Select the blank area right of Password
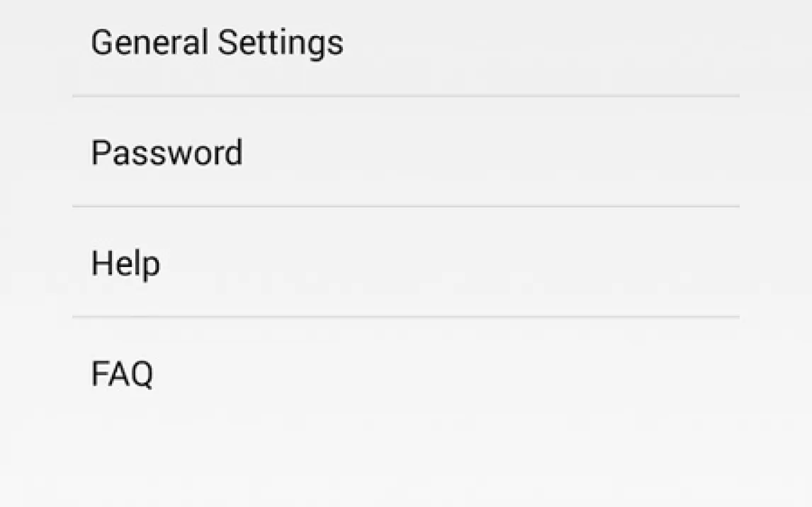This screenshot has width=812, height=507. click(x=491, y=152)
